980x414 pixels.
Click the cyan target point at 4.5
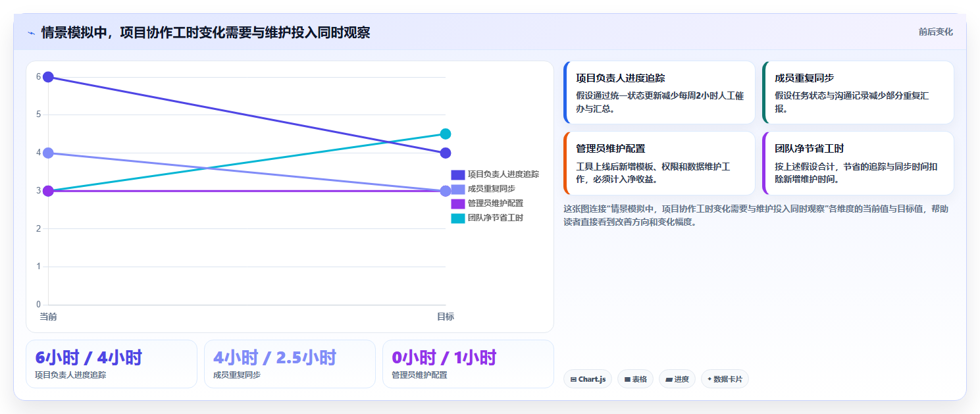[x=446, y=134]
